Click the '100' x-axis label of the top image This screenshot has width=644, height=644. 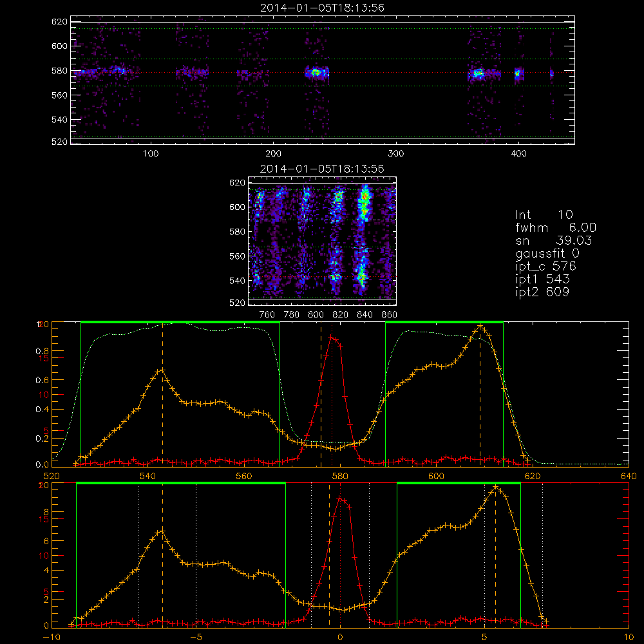pyautogui.click(x=151, y=154)
